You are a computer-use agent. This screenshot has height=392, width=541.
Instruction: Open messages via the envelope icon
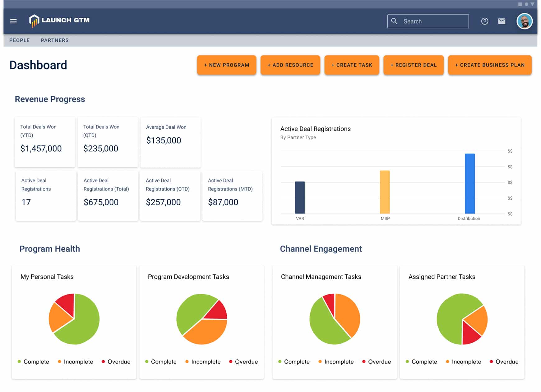(502, 21)
